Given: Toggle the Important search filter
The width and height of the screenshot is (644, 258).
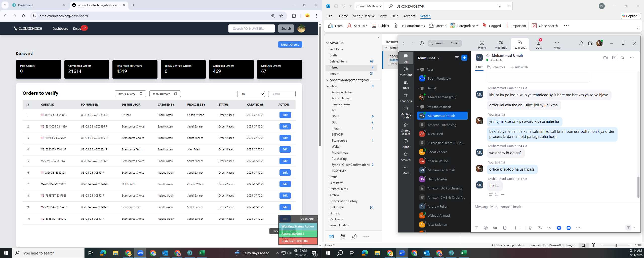Looking at the screenshot, I should tap(515, 26).
